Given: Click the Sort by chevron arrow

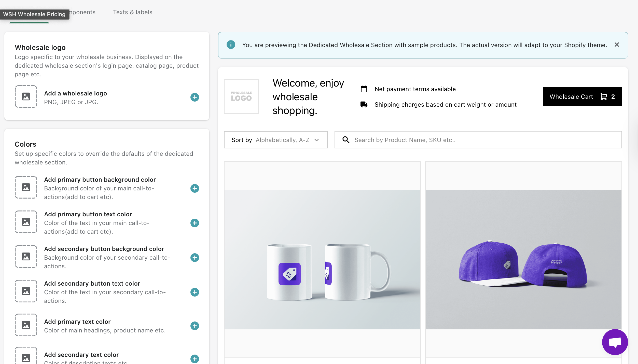Looking at the screenshot, I should 317,140.
